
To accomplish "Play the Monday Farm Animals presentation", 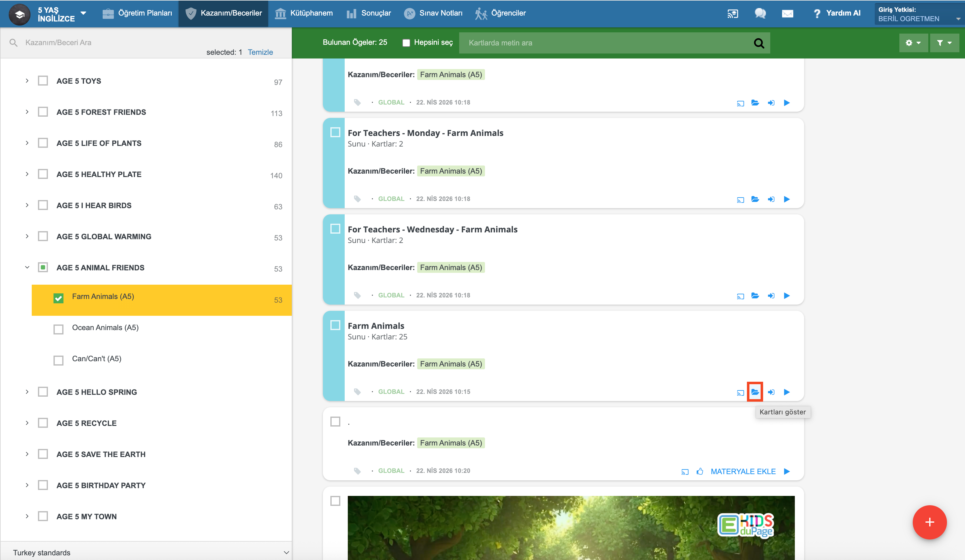I will point(787,199).
